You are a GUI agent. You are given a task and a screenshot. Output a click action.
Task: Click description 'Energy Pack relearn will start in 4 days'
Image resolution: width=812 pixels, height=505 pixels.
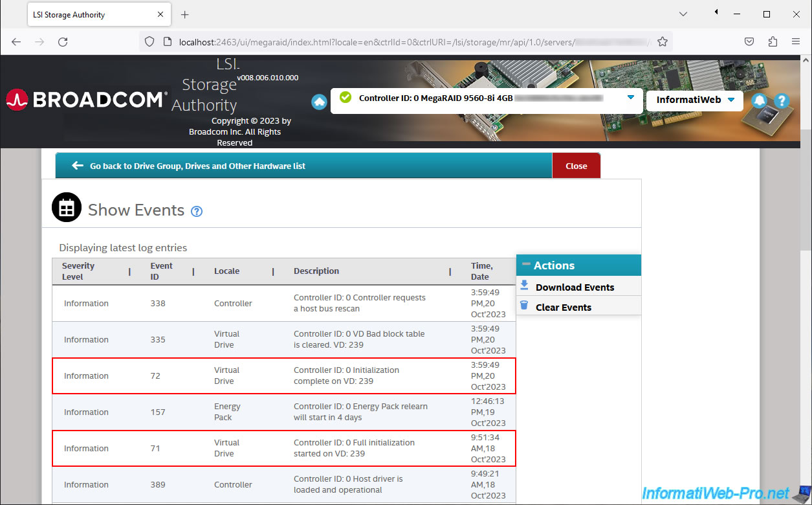coord(360,412)
